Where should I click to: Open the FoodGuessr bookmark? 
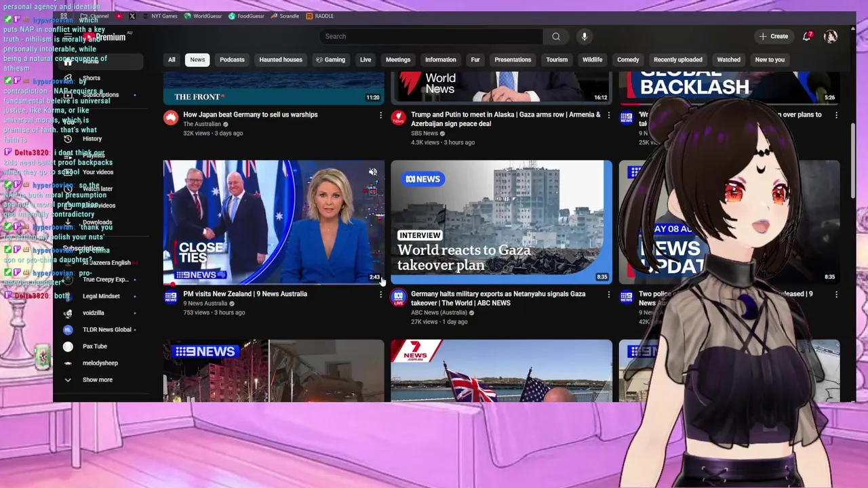[x=247, y=16]
